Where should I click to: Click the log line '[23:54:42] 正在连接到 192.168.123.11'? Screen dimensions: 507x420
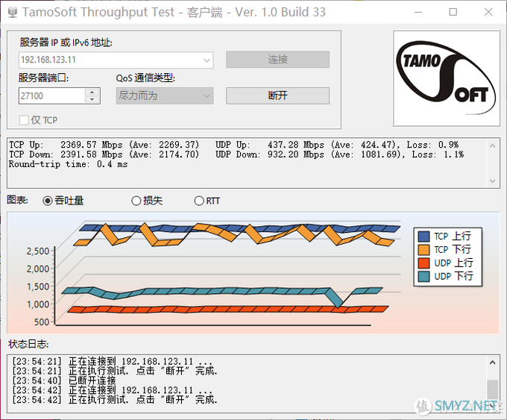point(112,390)
